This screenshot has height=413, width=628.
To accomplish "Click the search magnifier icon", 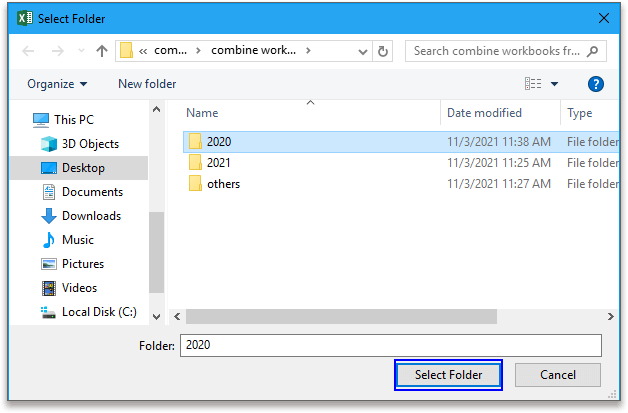I will click(592, 51).
